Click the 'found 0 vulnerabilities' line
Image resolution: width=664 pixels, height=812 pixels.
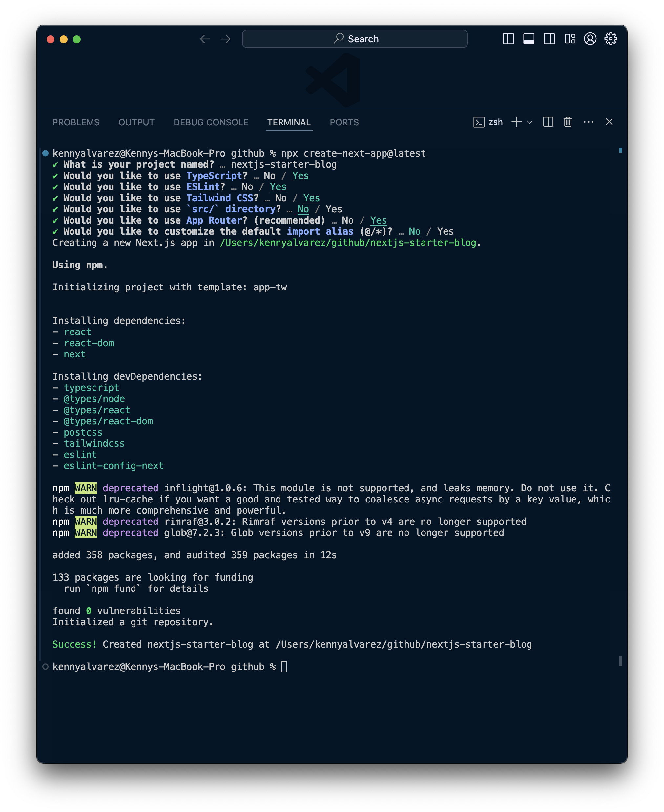click(116, 611)
